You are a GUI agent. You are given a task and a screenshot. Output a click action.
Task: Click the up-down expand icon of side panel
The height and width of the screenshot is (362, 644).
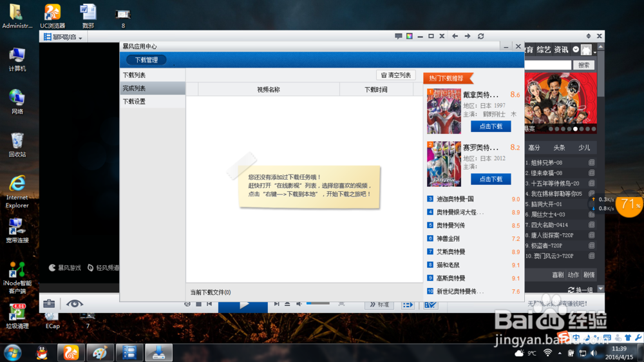[x=588, y=36]
